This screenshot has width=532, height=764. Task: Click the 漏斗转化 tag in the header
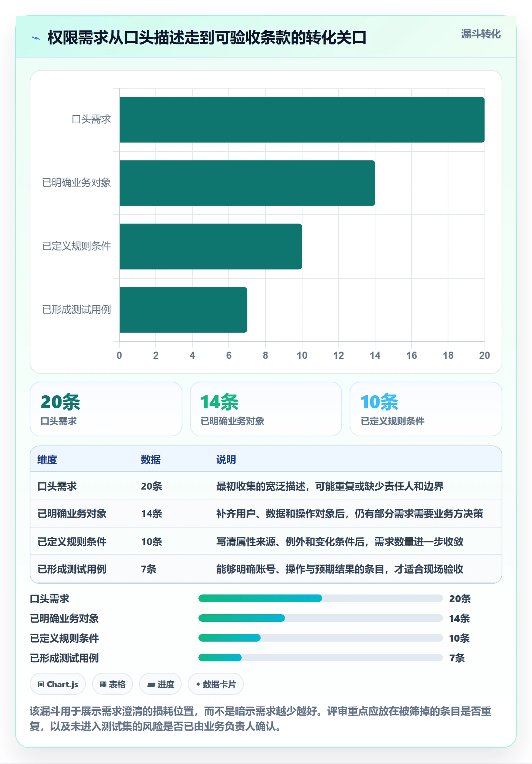coord(481,34)
